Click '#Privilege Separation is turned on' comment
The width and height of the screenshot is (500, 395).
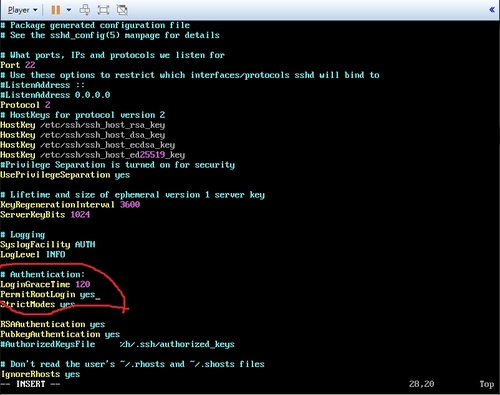(118, 165)
